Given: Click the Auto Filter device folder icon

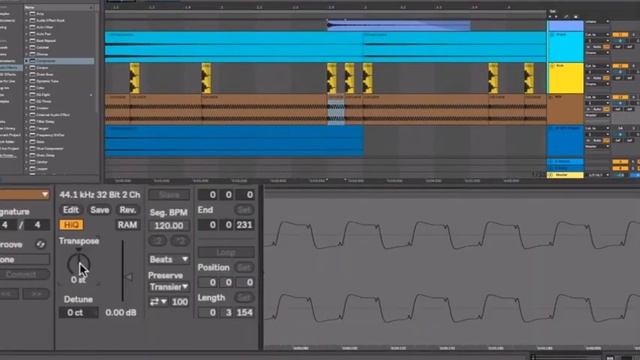Looking at the screenshot, I should click(32, 27).
